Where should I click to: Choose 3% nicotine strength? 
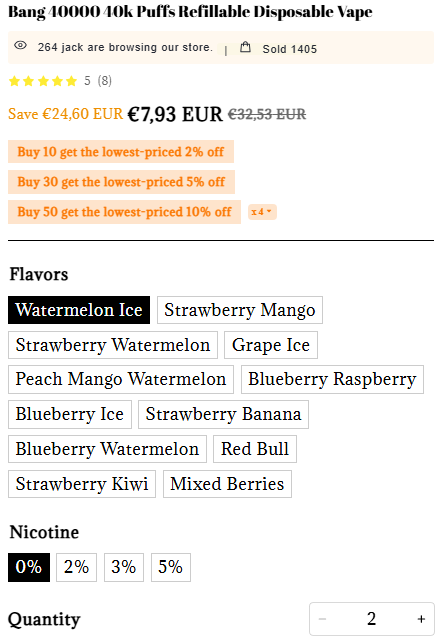[124, 567]
